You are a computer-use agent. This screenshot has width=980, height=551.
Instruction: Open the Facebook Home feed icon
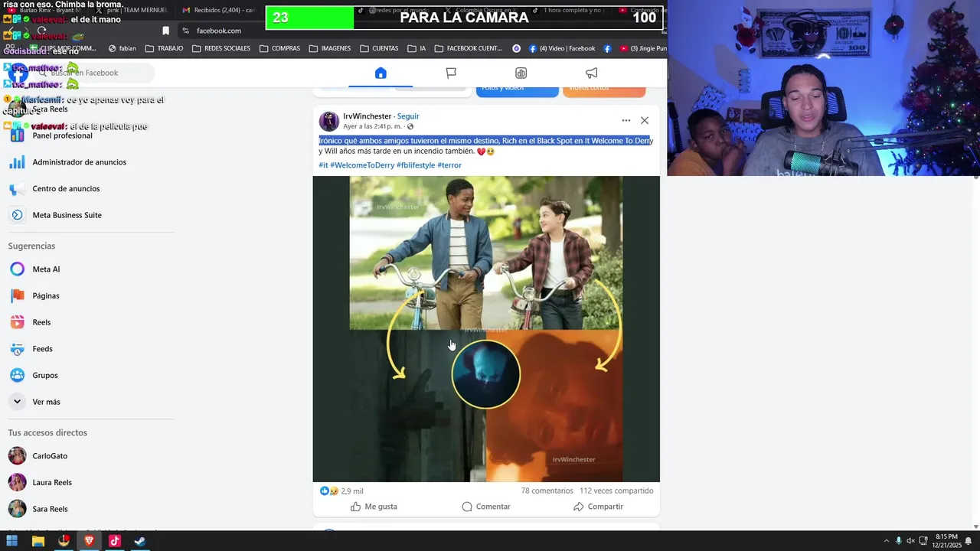381,73
